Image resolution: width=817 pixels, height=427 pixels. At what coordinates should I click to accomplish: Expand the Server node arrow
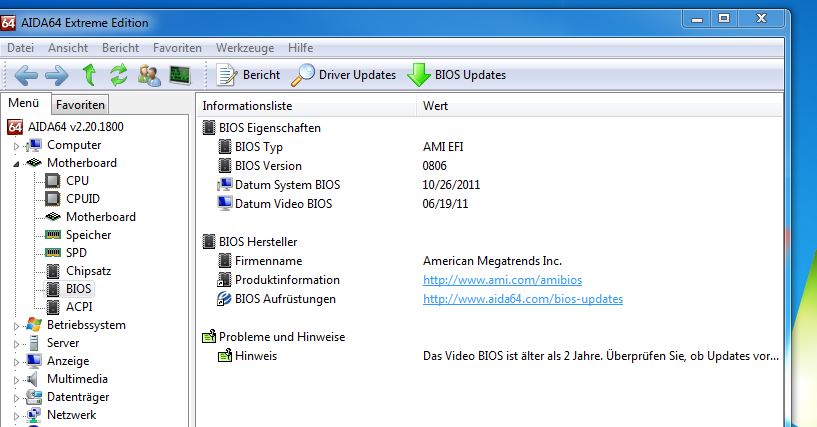click(16, 344)
